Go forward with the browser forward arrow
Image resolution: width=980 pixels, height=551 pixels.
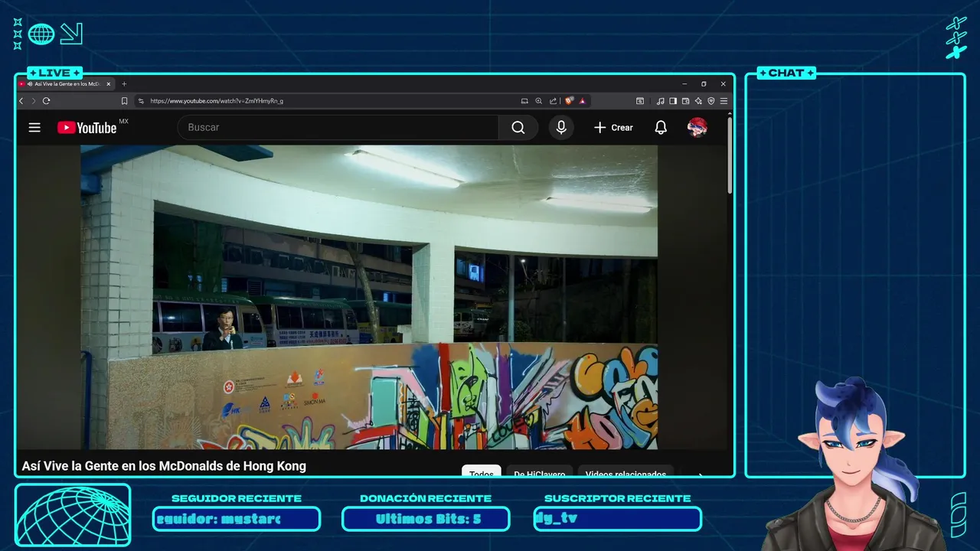33,101
